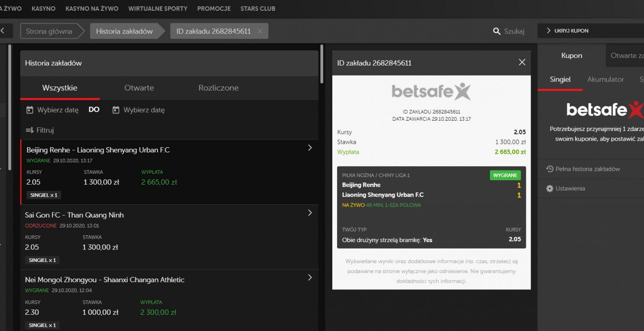644x331 pixels.
Task: Click the Wybierz datę field after DO
Action: [x=139, y=110]
